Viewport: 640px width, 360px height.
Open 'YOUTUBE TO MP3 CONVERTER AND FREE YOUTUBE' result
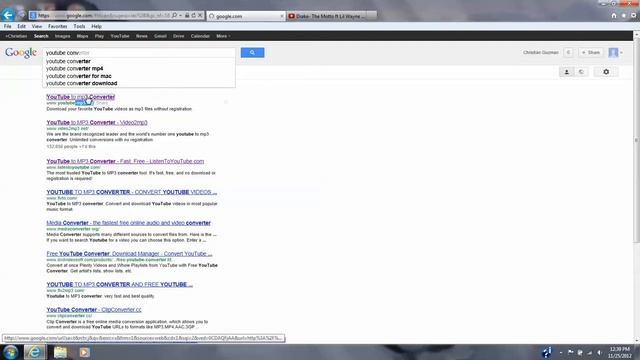click(x=119, y=284)
